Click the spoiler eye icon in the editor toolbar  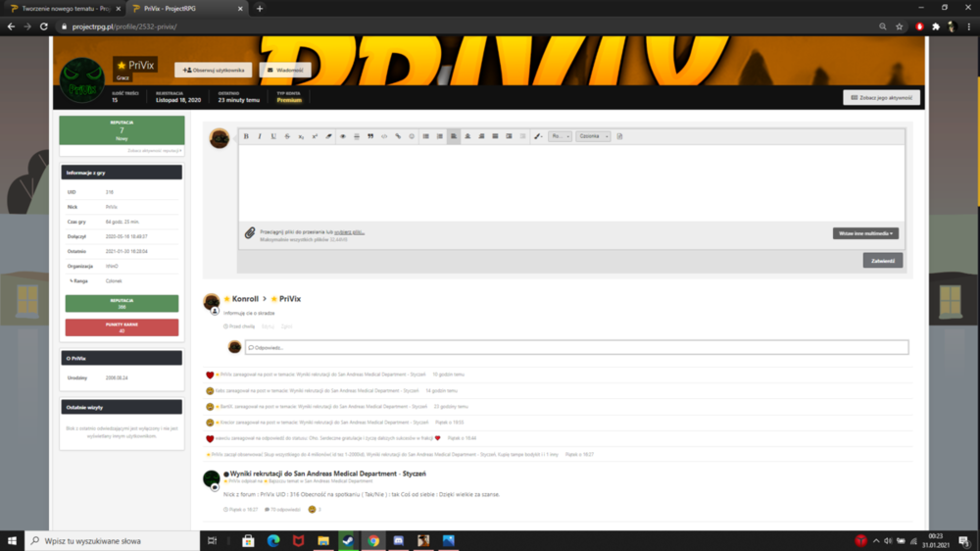pyautogui.click(x=342, y=136)
